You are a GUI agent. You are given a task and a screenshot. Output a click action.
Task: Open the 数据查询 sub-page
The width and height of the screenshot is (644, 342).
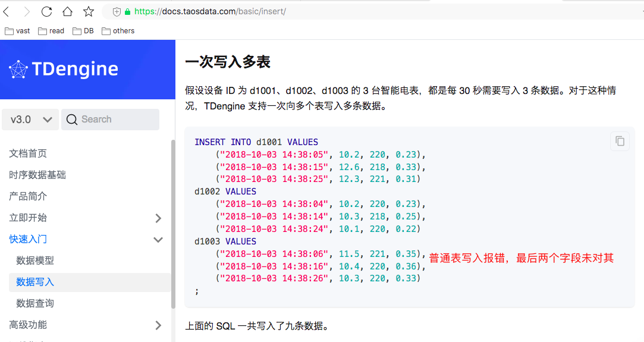click(35, 303)
